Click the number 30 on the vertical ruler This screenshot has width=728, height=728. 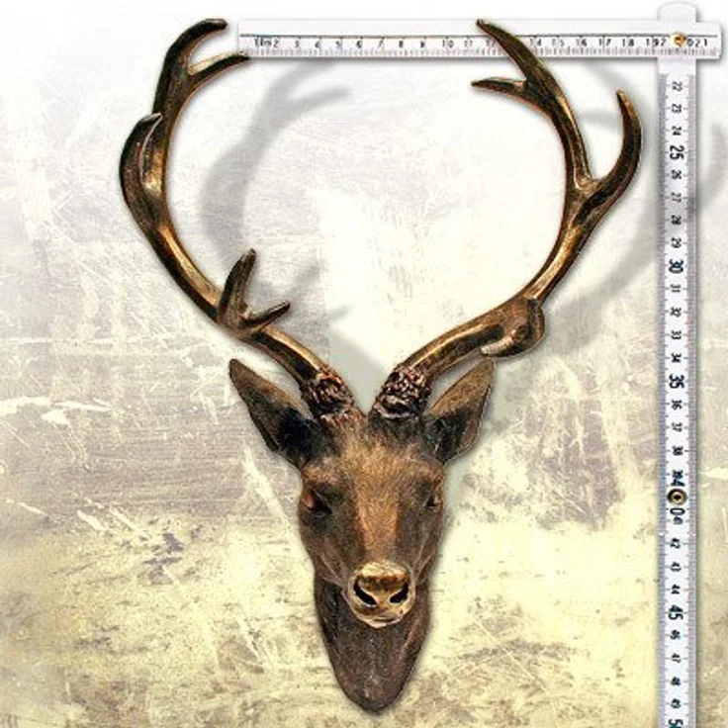pyautogui.click(x=677, y=267)
